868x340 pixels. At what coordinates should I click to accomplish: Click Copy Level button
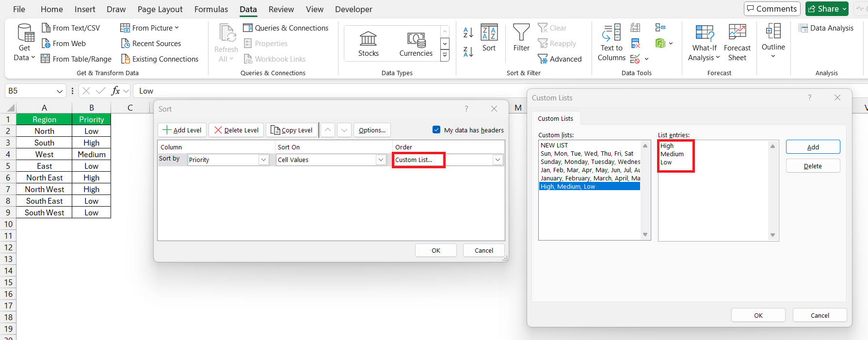point(291,130)
